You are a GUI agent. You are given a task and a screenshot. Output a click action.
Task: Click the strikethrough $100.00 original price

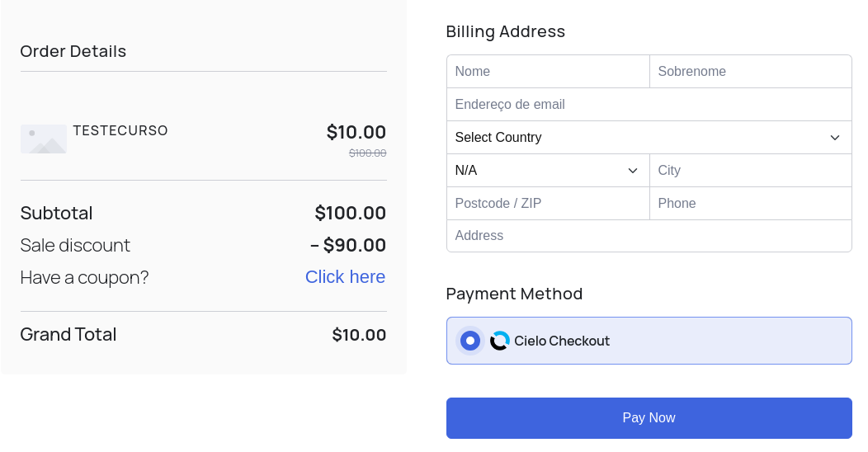367,153
